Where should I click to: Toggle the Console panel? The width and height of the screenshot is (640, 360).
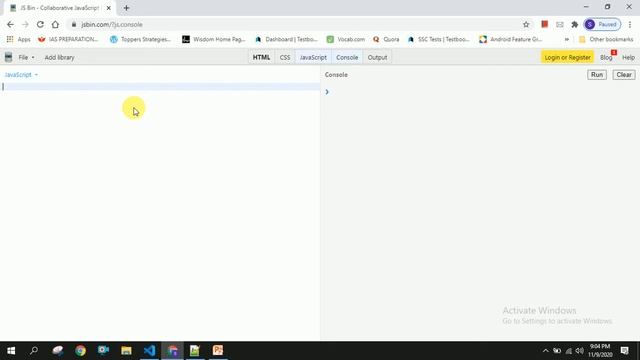347,58
